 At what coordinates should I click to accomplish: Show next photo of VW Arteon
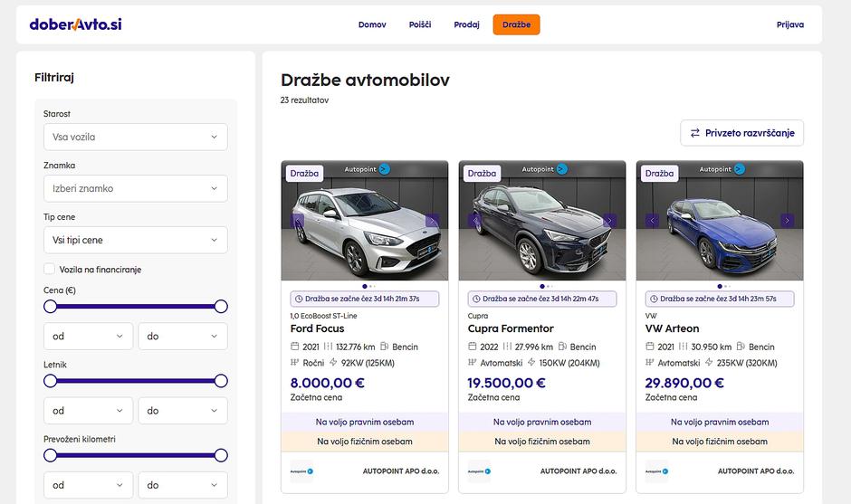point(787,221)
